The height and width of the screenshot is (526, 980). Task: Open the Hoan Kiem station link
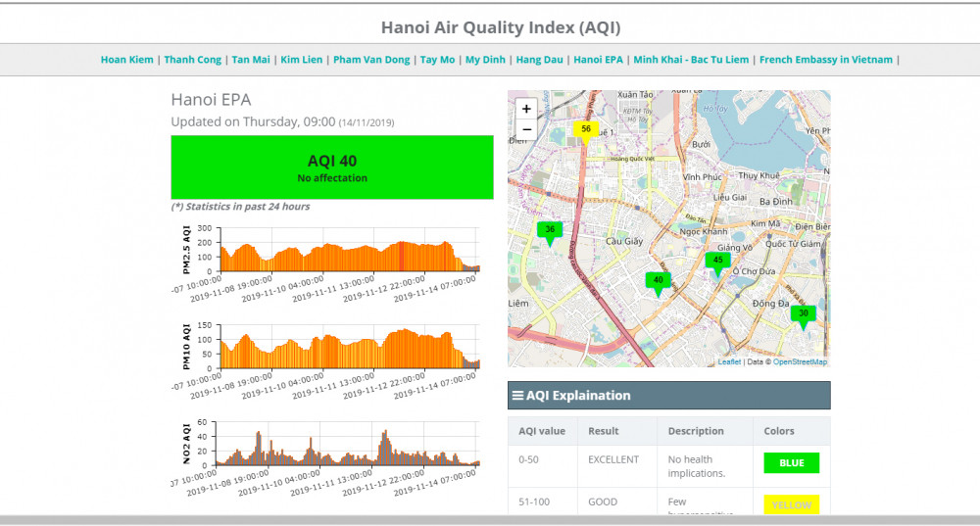click(x=126, y=60)
